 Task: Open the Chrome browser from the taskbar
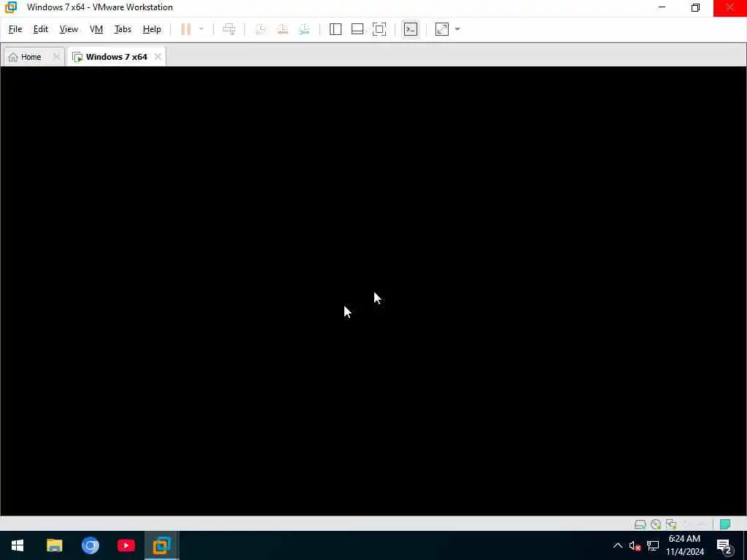pyautogui.click(x=90, y=545)
